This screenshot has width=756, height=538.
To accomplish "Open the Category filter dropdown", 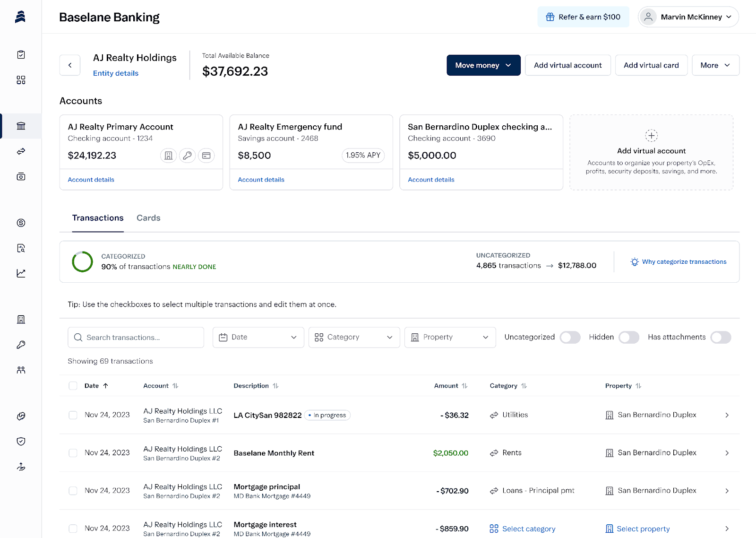I will (354, 337).
